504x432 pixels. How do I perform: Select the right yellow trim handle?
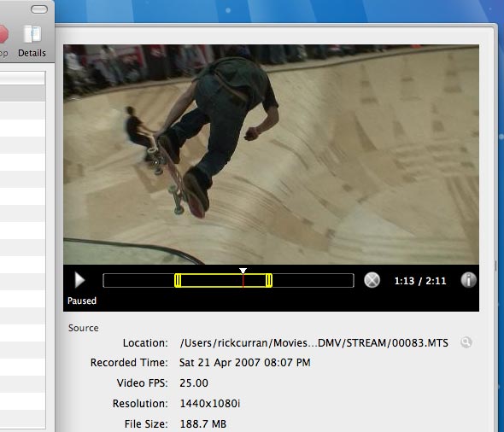coord(269,280)
